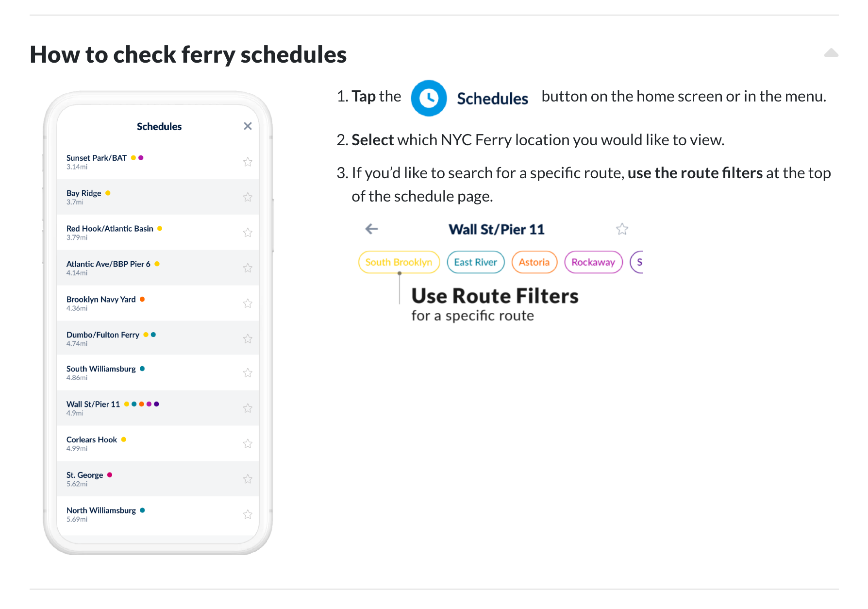Toggle favorite star for Brooklyn Navy Yard
The image size is (868, 609).
point(248,303)
